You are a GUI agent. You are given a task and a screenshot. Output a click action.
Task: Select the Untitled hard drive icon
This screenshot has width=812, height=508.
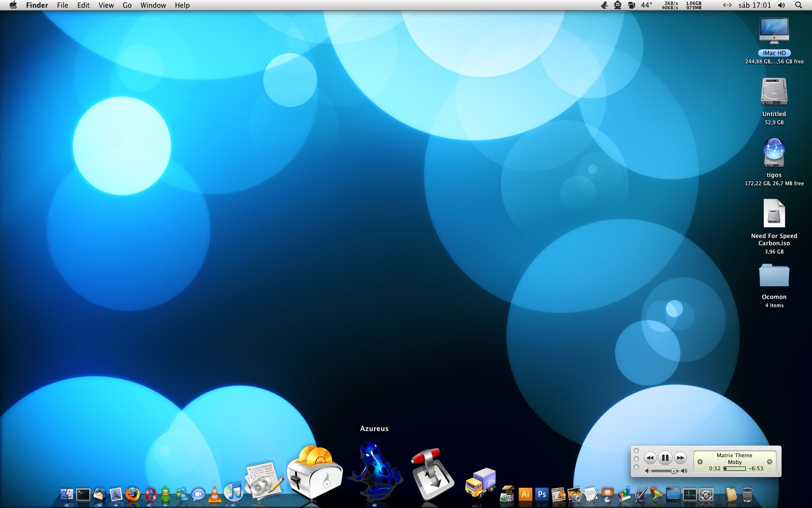click(x=774, y=92)
